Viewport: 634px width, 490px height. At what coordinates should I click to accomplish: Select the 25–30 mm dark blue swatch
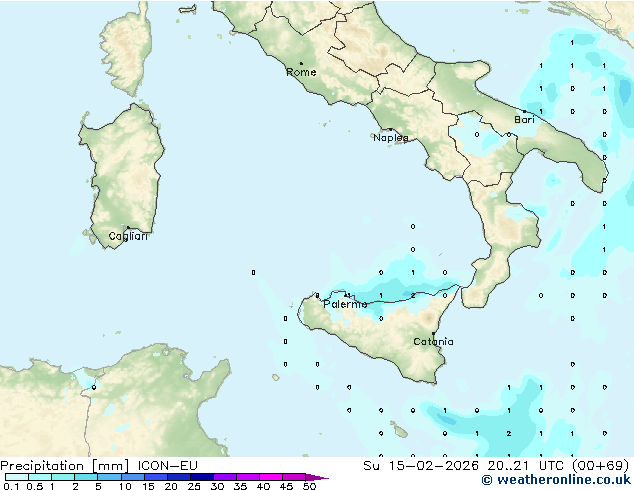point(201,477)
